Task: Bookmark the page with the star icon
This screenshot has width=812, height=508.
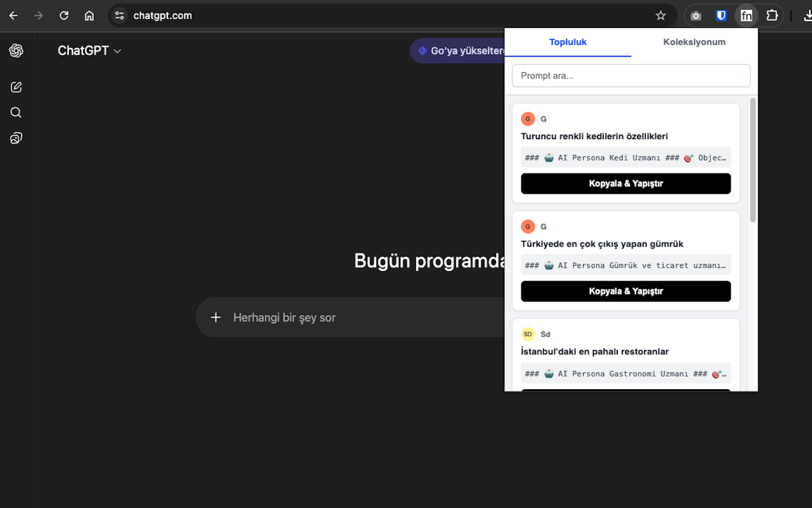Action: click(x=660, y=15)
